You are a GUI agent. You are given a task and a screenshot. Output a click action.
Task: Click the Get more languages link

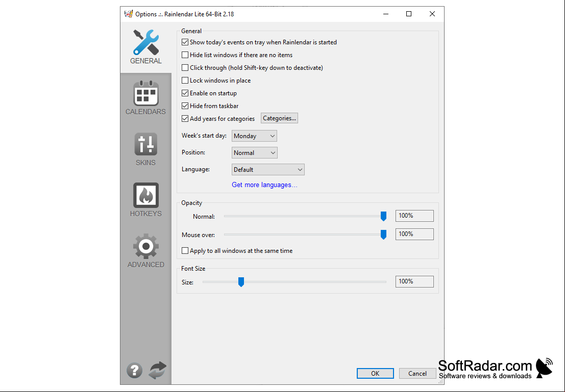pyautogui.click(x=264, y=185)
